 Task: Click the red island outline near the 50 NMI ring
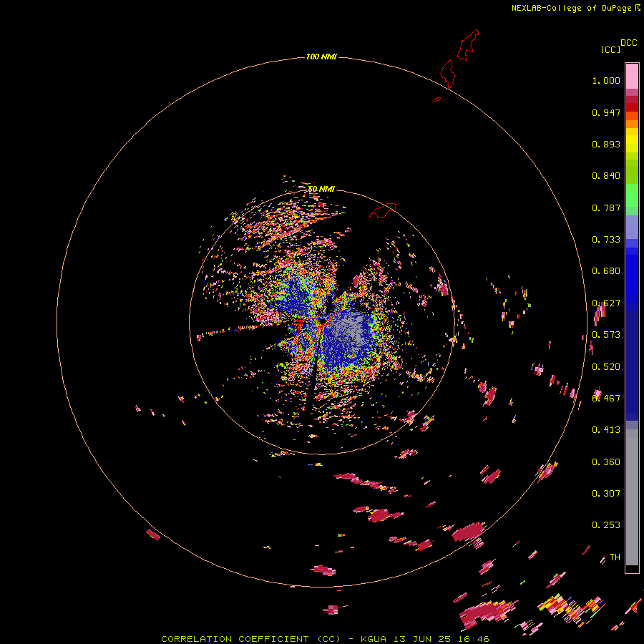pos(383,210)
